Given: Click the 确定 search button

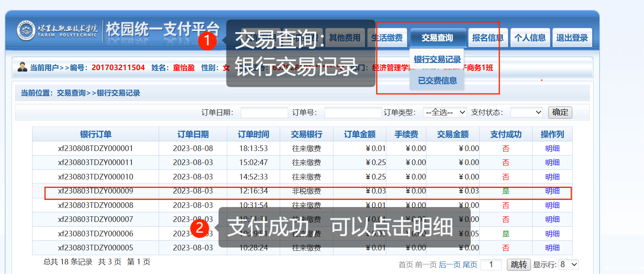Looking at the screenshot, I should point(560,112).
